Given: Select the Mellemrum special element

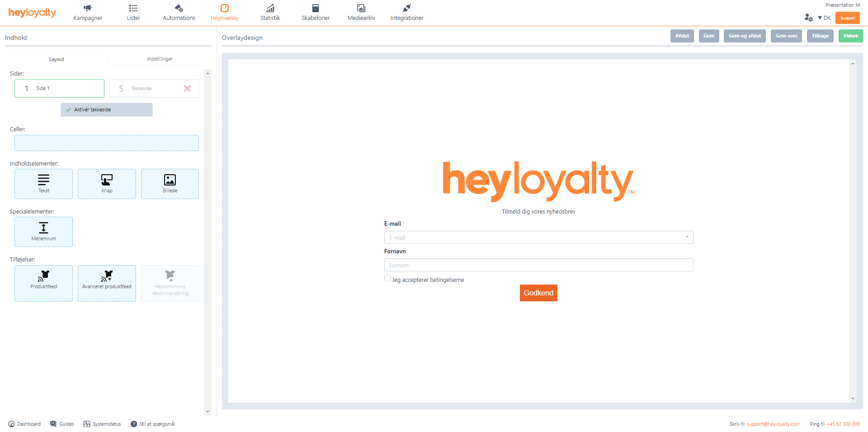Looking at the screenshot, I should point(43,232).
